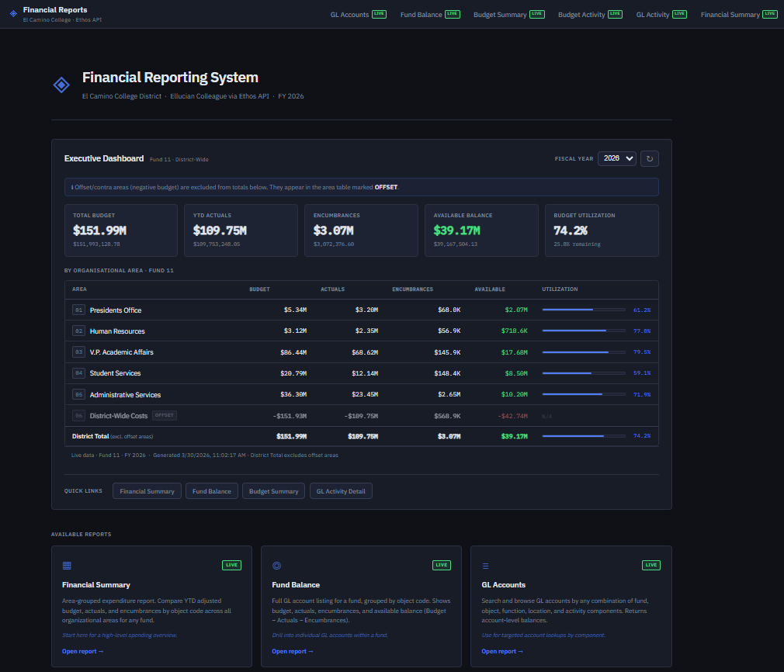Open the fiscal year 2026 dropdown
Viewport: 784px width, 672px height.
(x=617, y=158)
